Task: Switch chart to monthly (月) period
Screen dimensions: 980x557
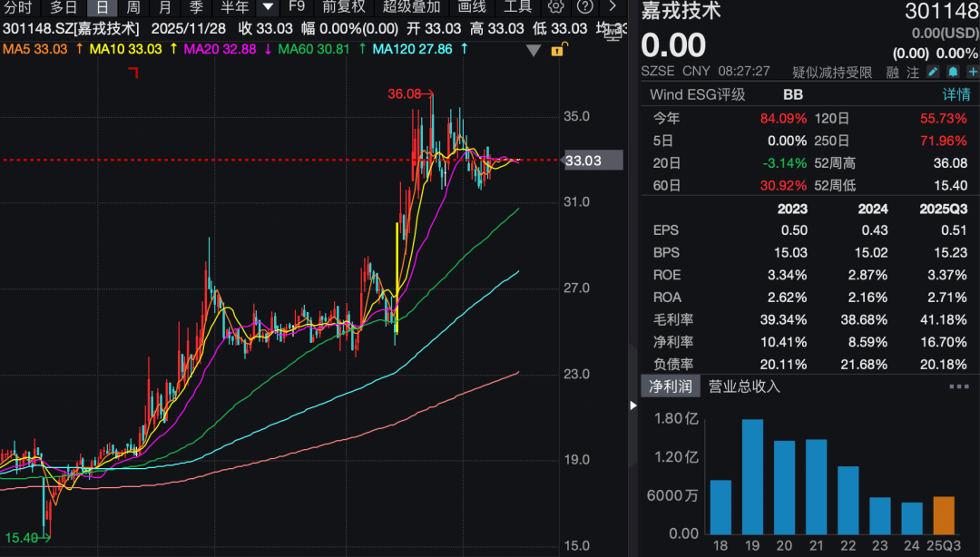Action: point(164,6)
